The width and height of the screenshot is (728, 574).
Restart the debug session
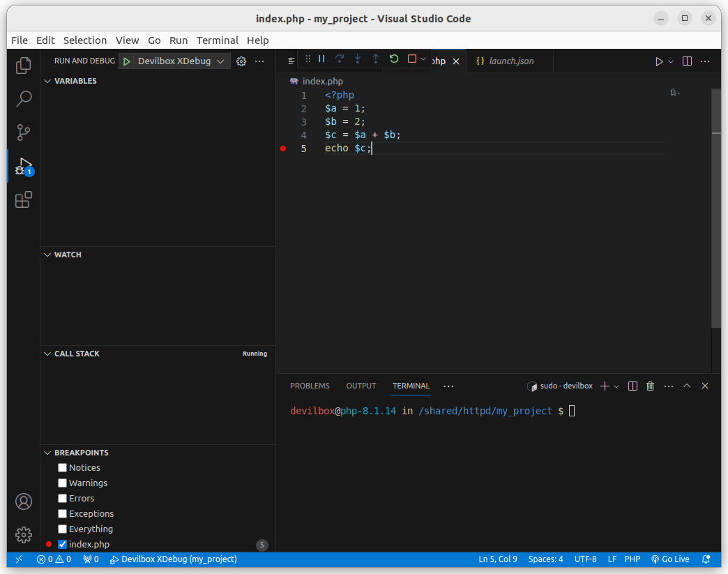(394, 59)
